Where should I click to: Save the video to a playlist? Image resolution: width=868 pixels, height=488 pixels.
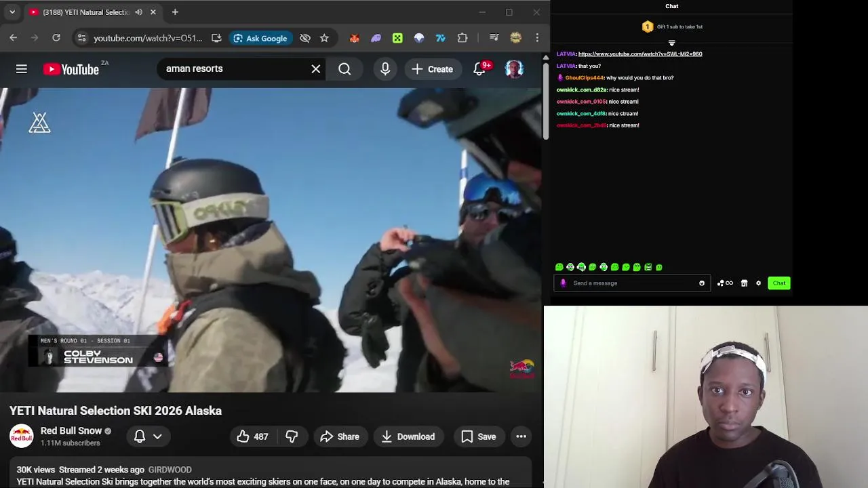(x=479, y=436)
